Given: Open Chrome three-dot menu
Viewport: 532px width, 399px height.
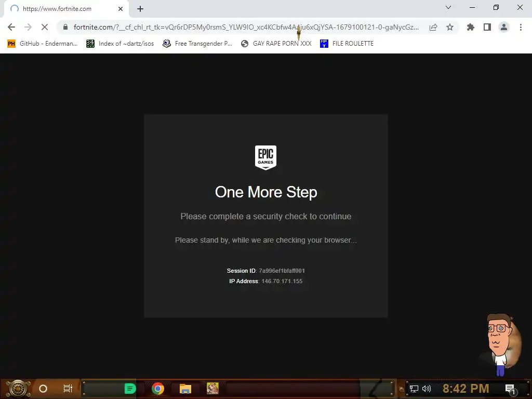Looking at the screenshot, I should pos(521,27).
